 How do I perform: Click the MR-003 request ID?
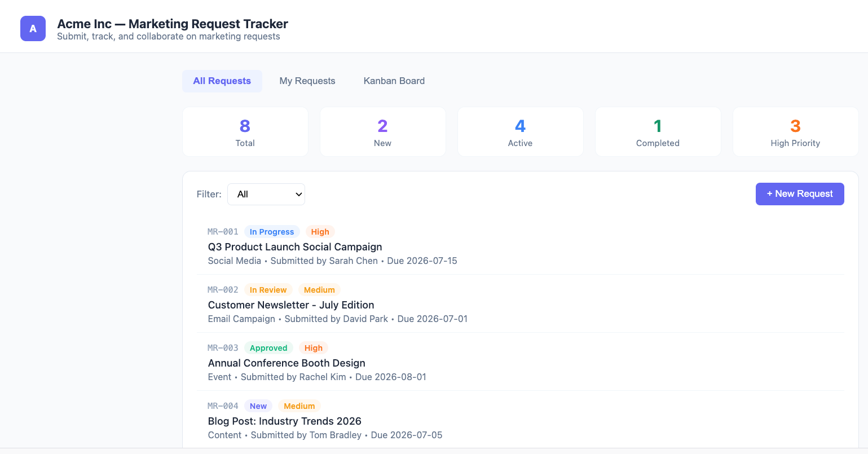(x=223, y=348)
